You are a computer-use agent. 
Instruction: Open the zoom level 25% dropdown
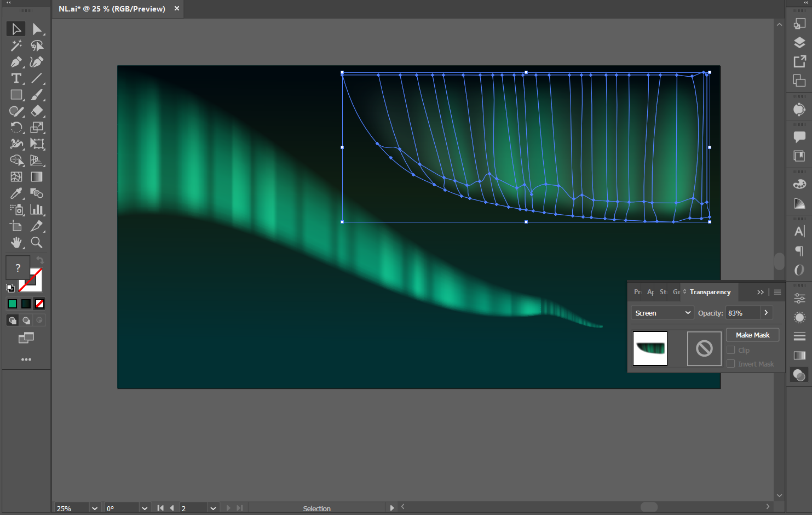[x=95, y=508]
